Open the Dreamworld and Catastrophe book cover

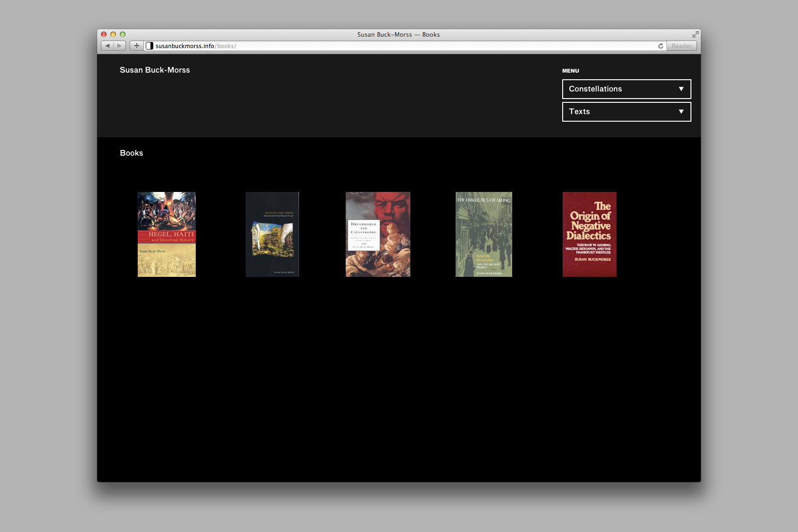378,234
